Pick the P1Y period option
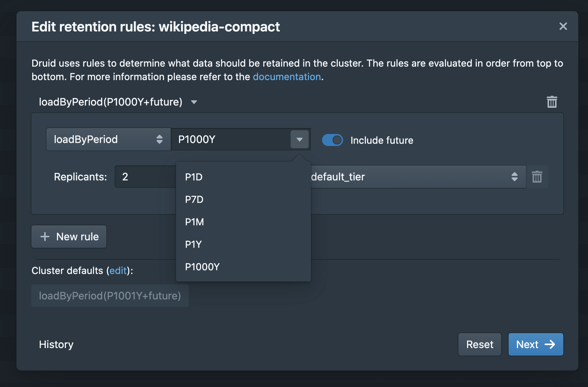Screen dimensions: 588x387 click(194, 244)
